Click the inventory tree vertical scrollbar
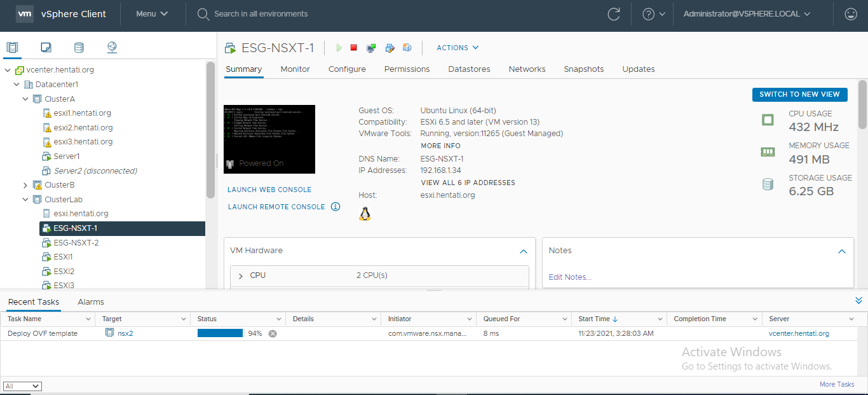Viewport: 868px width, 395px height. (210, 130)
